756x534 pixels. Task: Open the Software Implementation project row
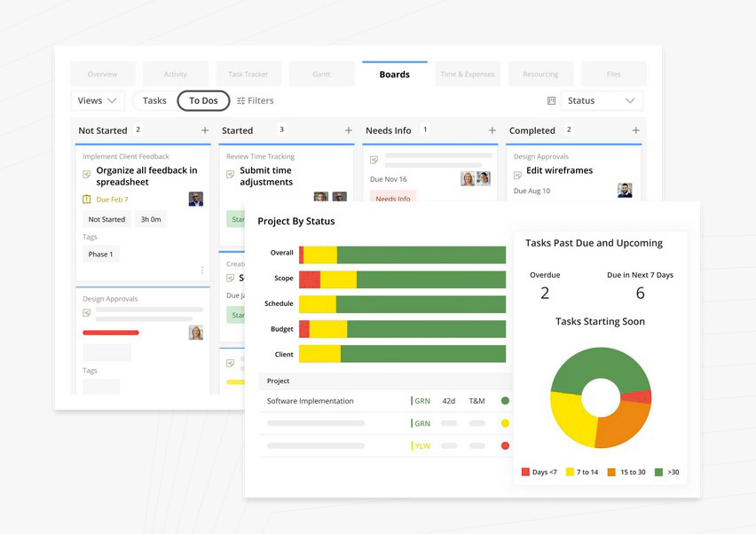coord(311,401)
